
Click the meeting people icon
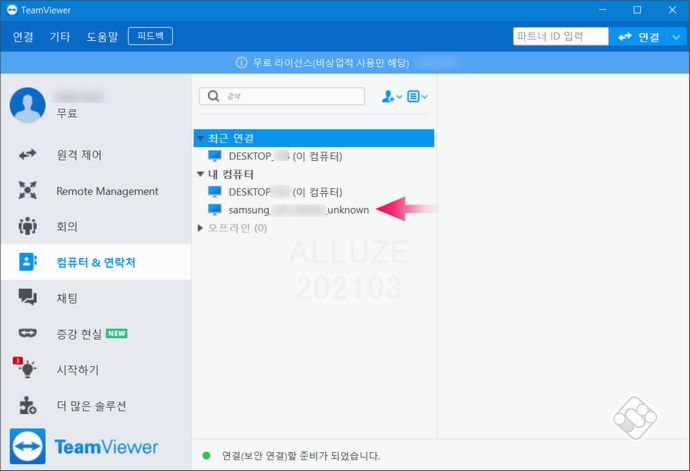pos(27,226)
